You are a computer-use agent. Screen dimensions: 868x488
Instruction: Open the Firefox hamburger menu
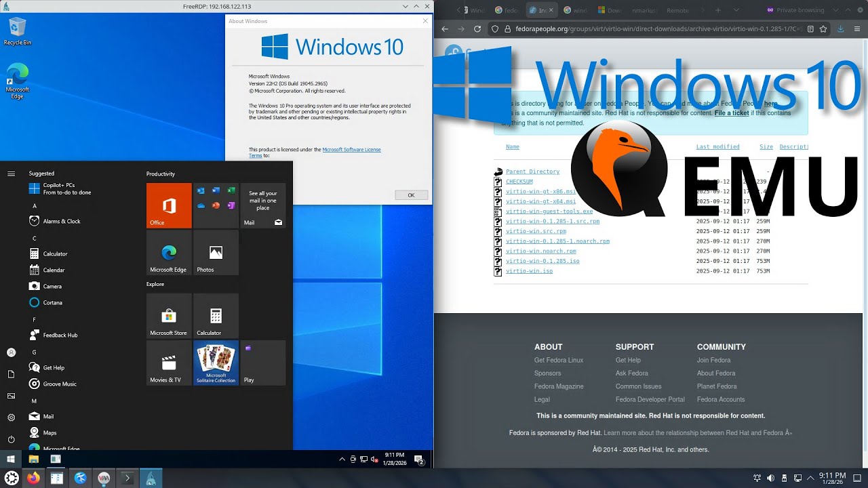pyautogui.click(x=858, y=29)
